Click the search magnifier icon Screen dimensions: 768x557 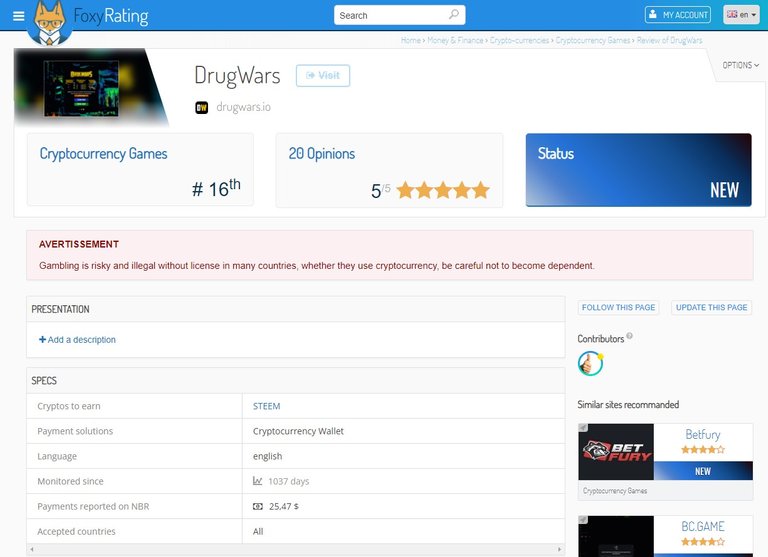(x=454, y=15)
